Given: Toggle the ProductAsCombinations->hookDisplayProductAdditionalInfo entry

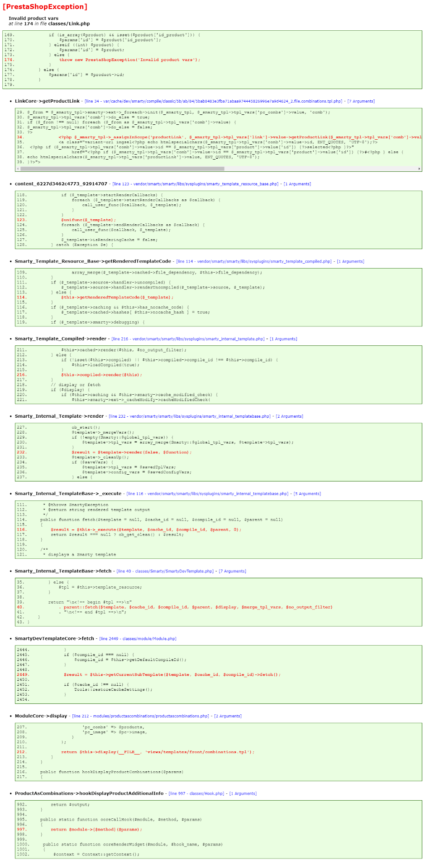Looking at the screenshot, I should point(89,793).
